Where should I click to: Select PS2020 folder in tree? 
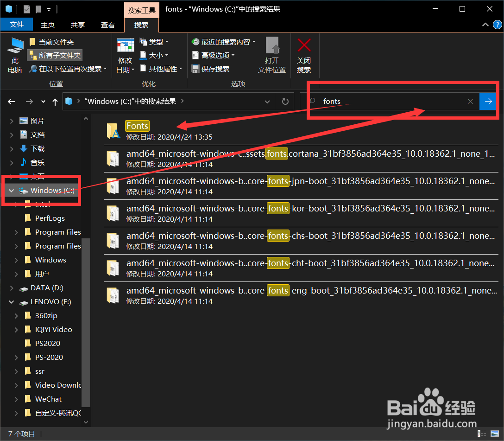[x=43, y=343]
